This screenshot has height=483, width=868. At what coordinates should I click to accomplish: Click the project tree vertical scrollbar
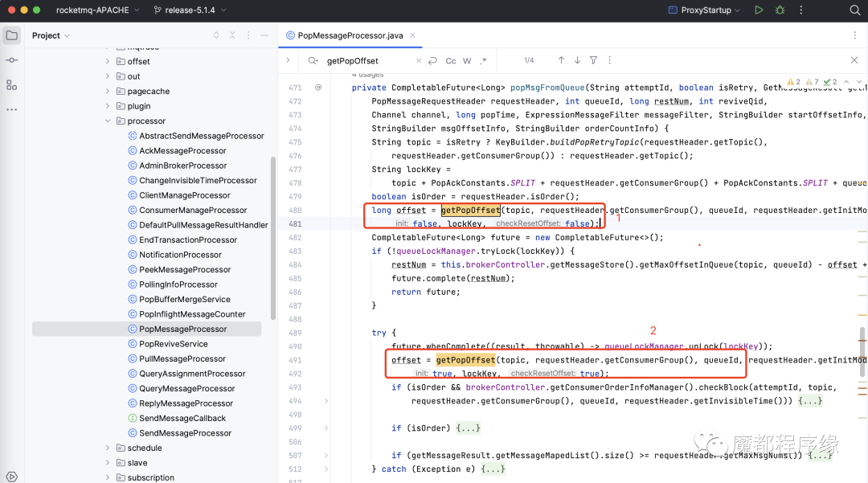coord(273,238)
